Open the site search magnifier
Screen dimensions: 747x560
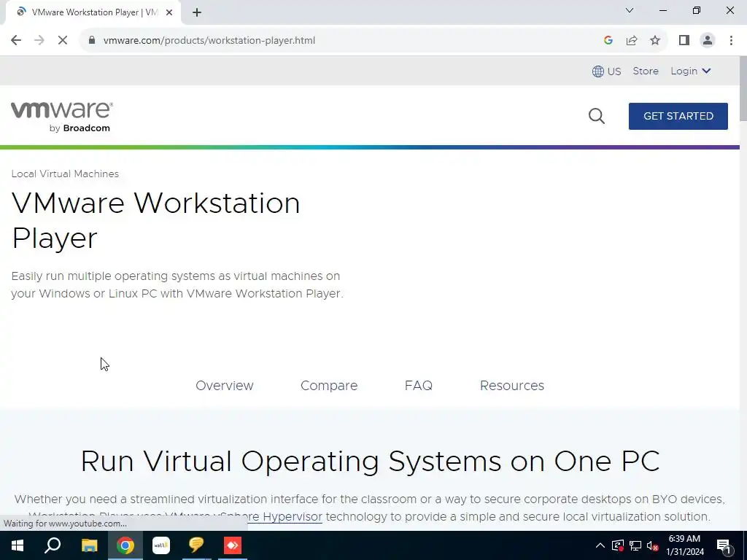coord(597,116)
